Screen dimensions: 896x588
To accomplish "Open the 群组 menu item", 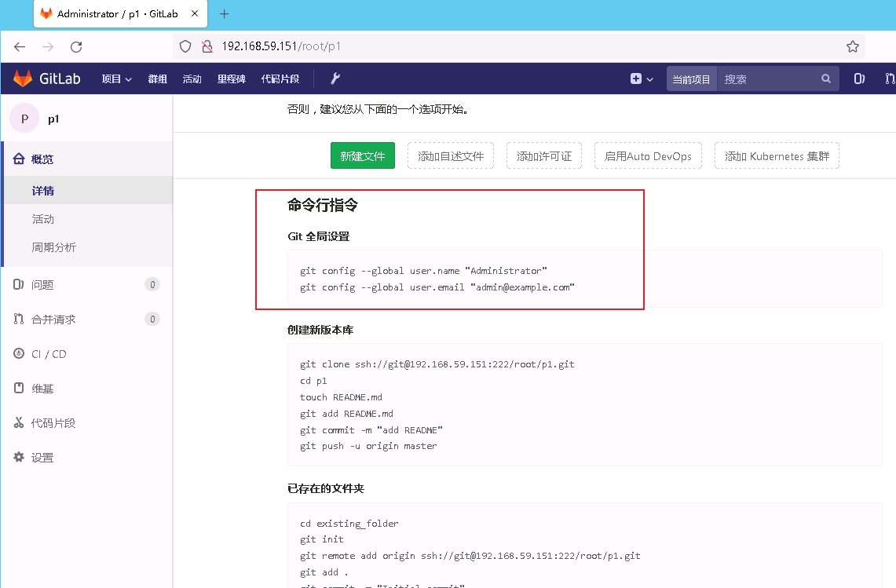I will tap(157, 79).
